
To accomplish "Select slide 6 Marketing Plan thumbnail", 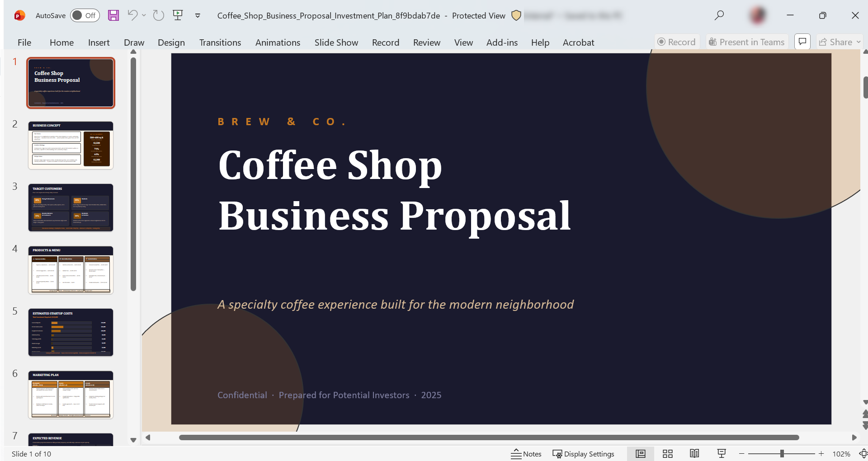I will click(x=71, y=395).
